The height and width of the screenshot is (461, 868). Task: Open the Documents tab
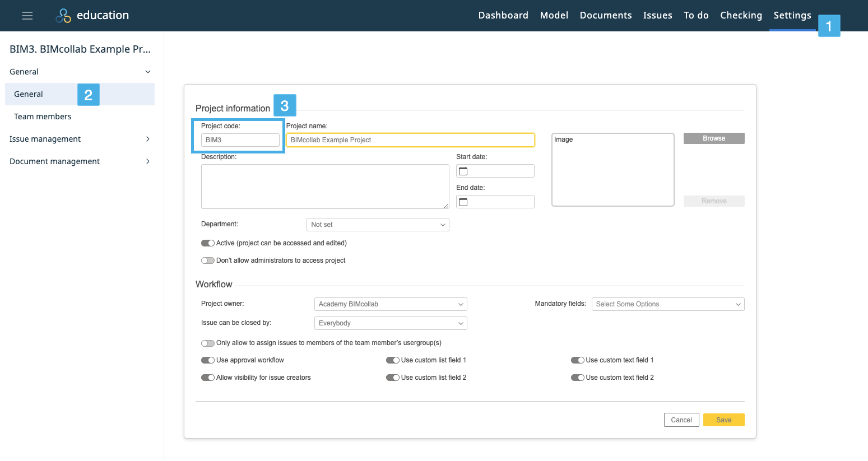(x=606, y=16)
